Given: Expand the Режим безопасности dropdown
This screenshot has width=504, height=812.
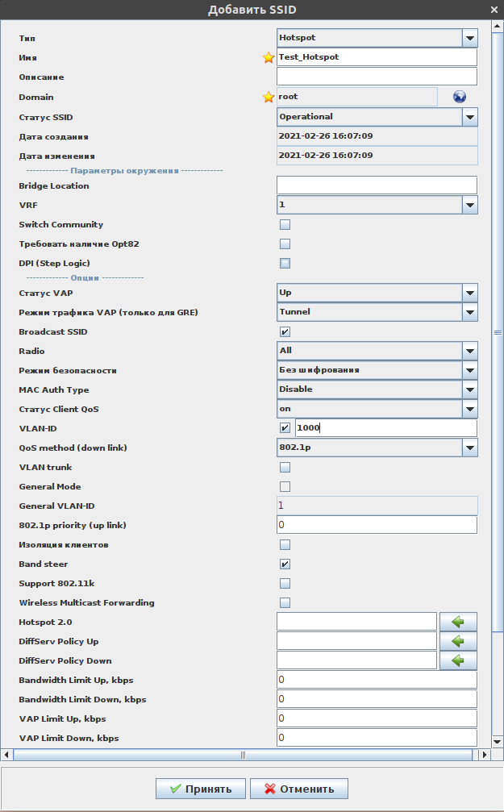Looking at the screenshot, I should (469, 370).
